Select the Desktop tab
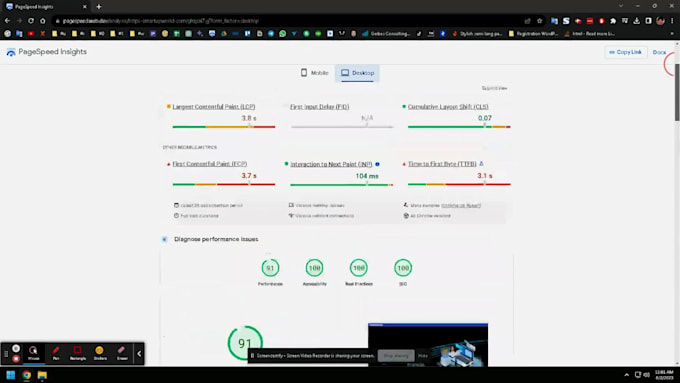The image size is (680, 383). 357,73
